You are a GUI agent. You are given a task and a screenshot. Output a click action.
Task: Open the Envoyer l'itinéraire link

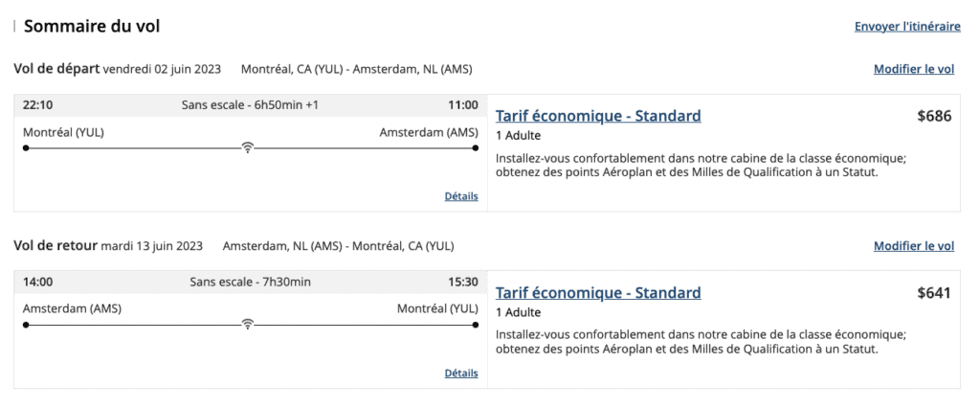906,27
